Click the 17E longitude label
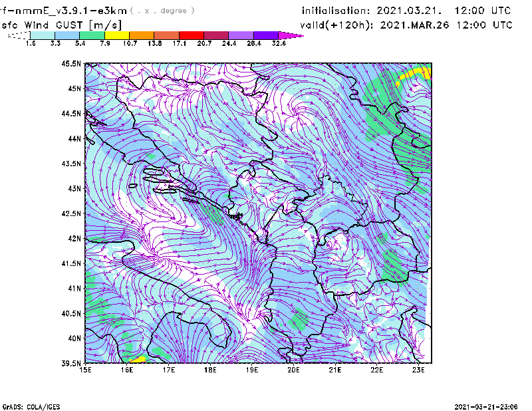The height and width of the screenshot is (411, 532). click(x=169, y=370)
